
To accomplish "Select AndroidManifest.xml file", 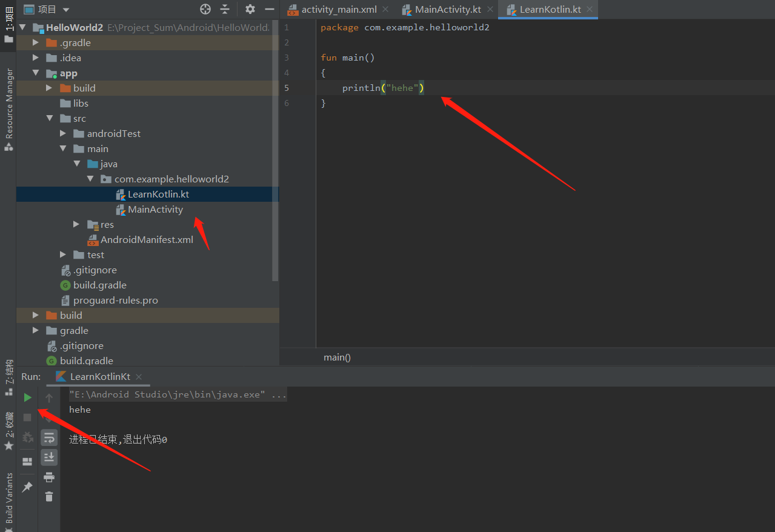I will click(147, 239).
